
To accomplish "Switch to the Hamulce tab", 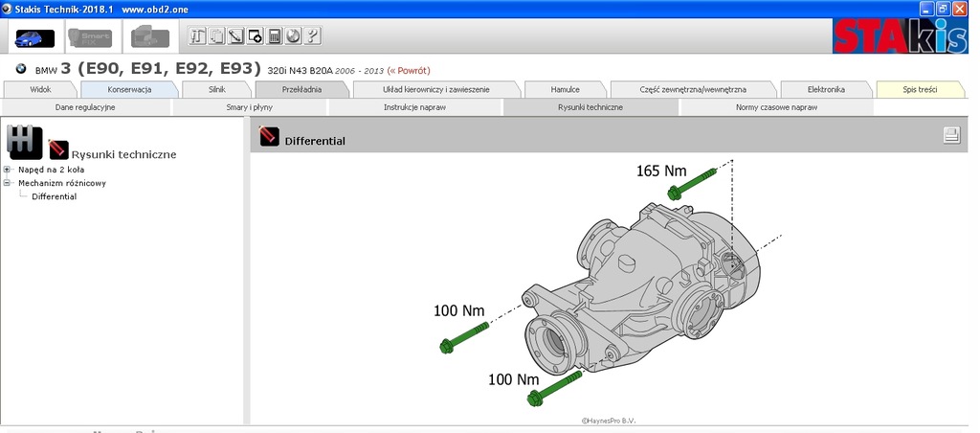I will coord(565,89).
